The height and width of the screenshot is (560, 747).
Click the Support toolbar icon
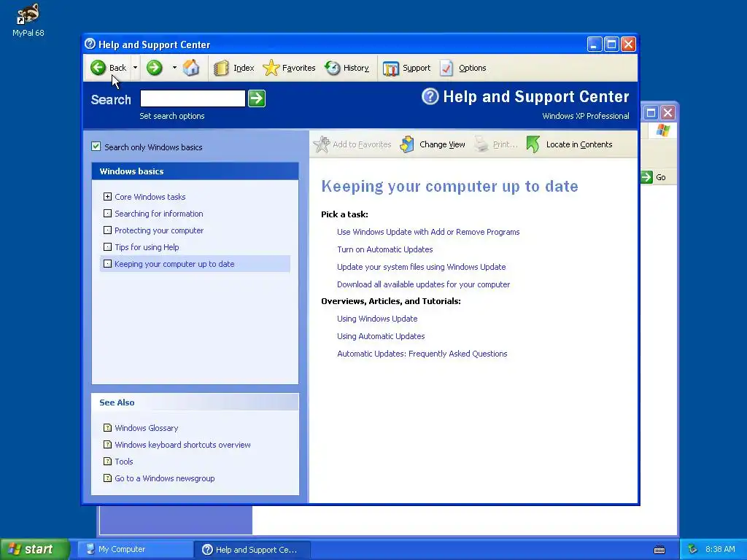point(391,68)
